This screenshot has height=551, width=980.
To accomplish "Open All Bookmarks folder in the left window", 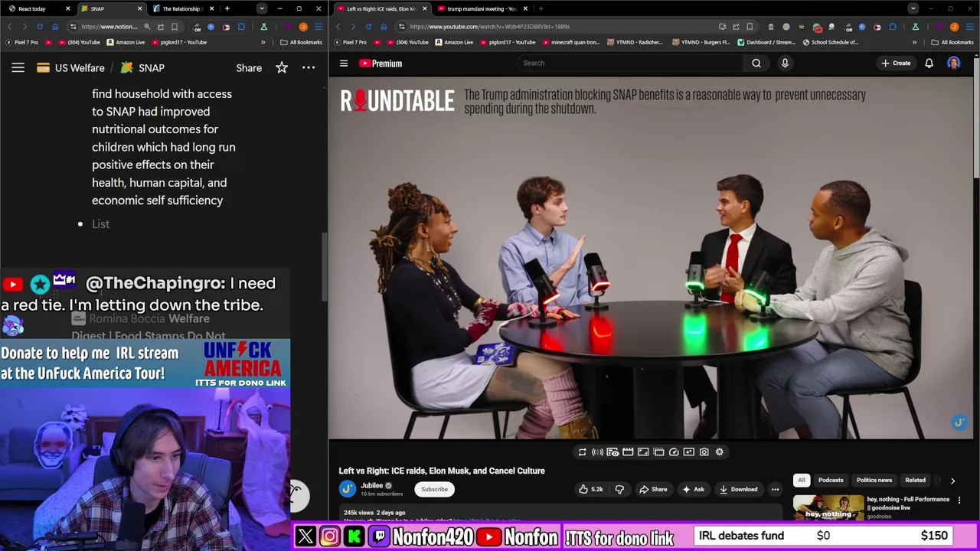I will click(301, 42).
